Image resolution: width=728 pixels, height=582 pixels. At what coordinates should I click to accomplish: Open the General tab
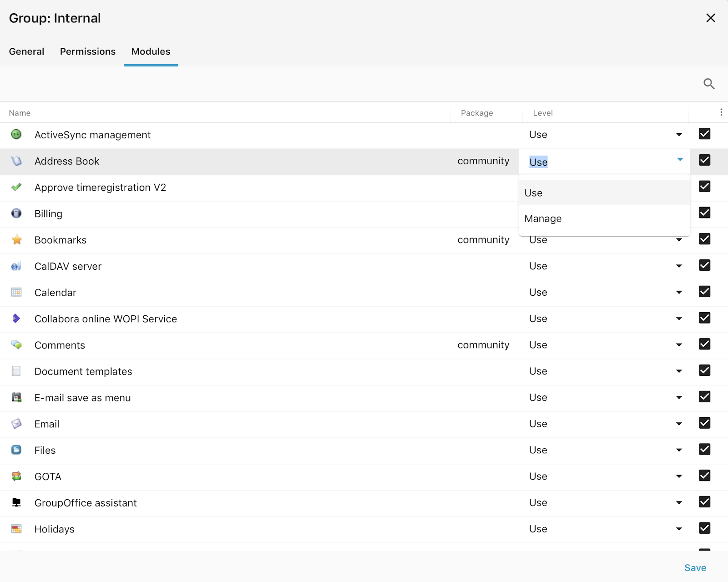pyautogui.click(x=27, y=51)
